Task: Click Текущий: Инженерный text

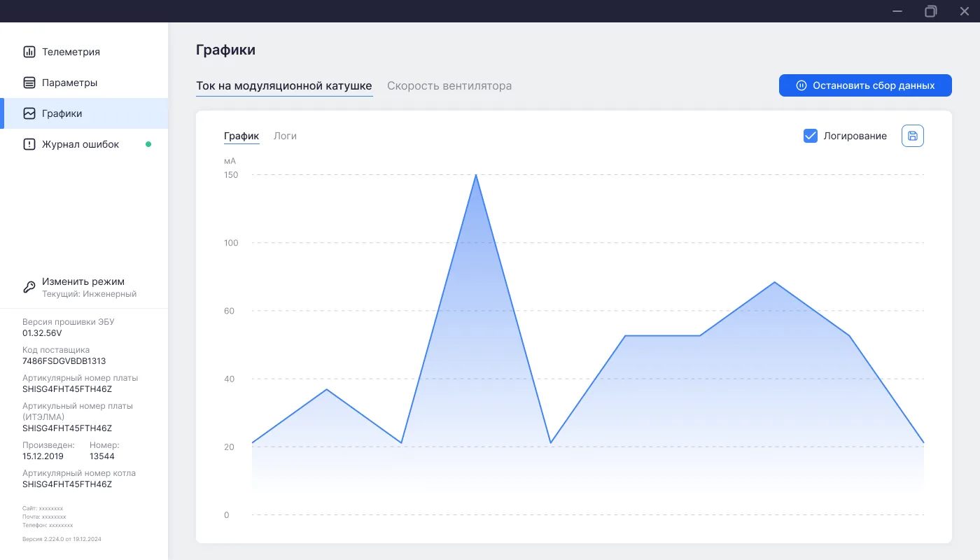Action: (x=89, y=295)
